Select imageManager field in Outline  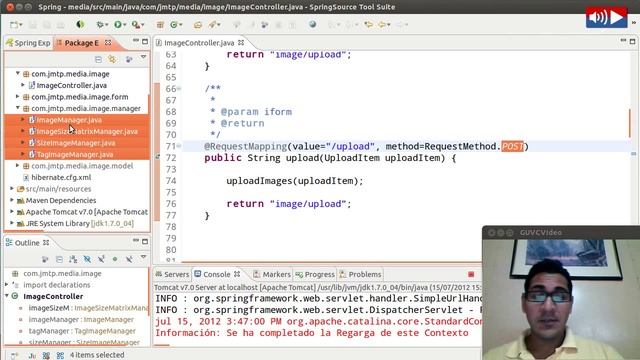coord(81,319)
